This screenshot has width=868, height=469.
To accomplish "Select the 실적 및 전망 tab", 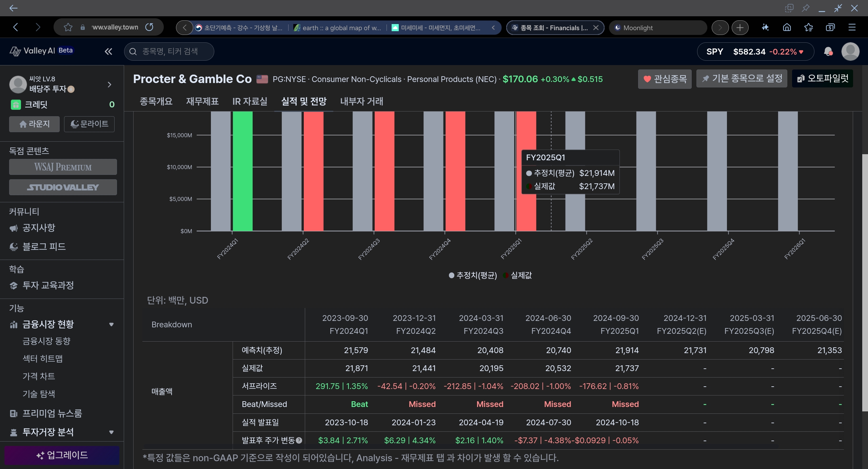I will pos(304,101).
